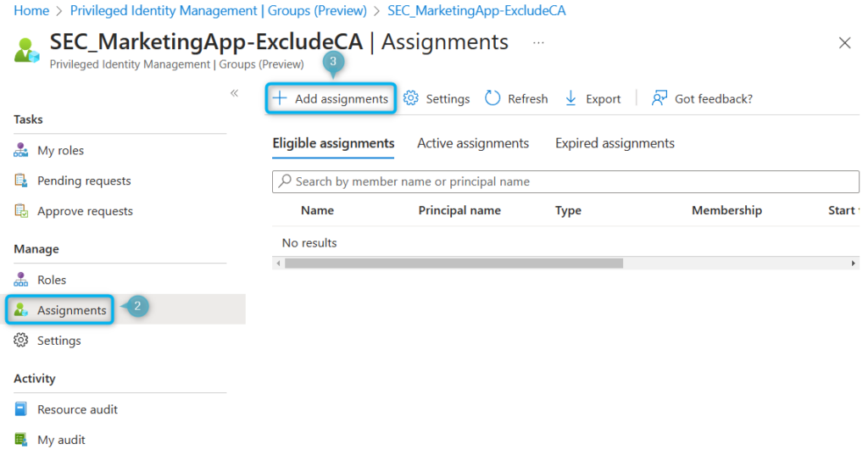Click the My roles sidebar icon

(x=21, y=151)
